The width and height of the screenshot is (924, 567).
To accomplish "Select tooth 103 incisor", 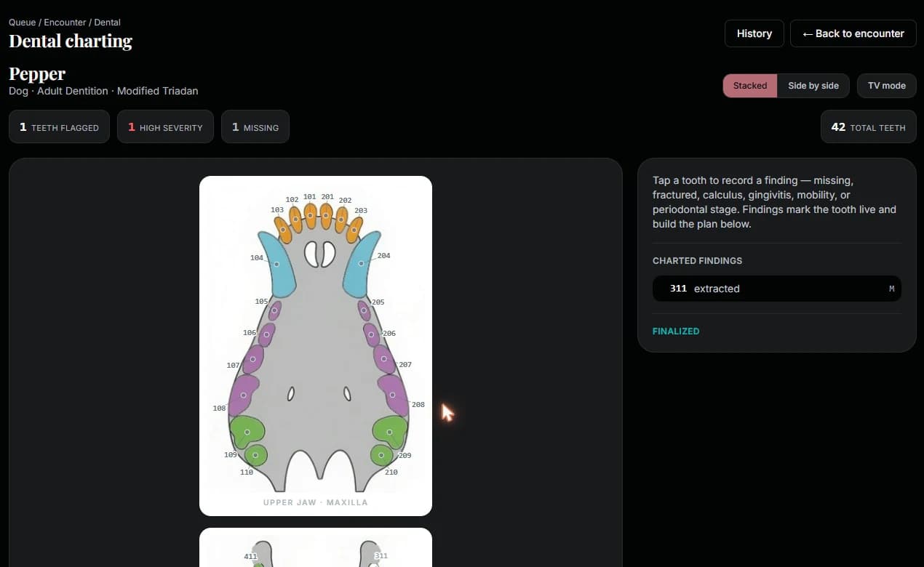I will (x=283, y=230).
